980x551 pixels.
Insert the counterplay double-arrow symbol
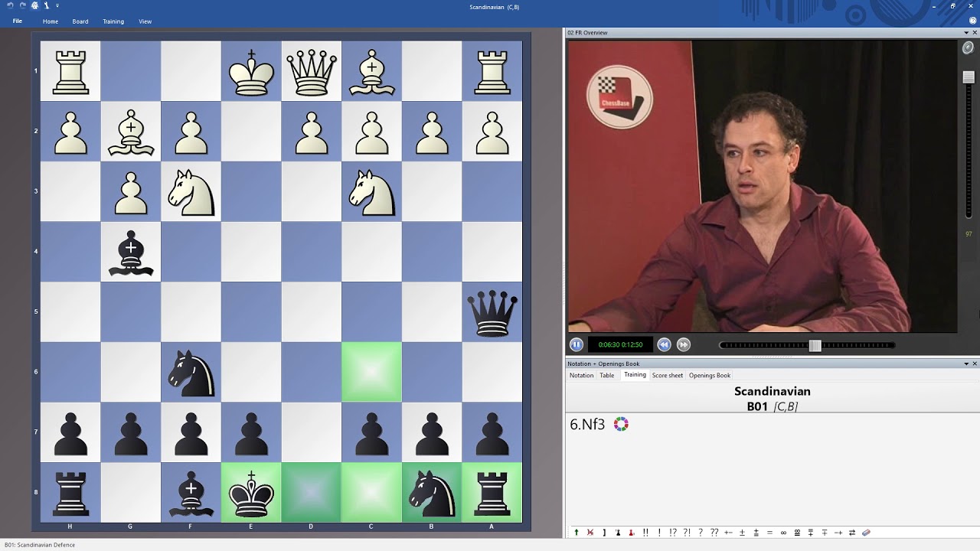point(852,533)
